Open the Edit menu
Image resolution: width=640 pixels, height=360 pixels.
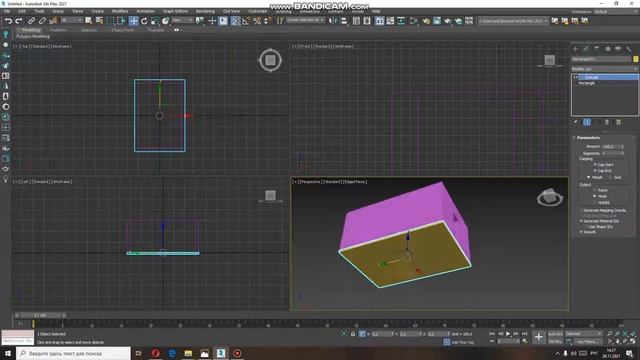pos(22,11)
